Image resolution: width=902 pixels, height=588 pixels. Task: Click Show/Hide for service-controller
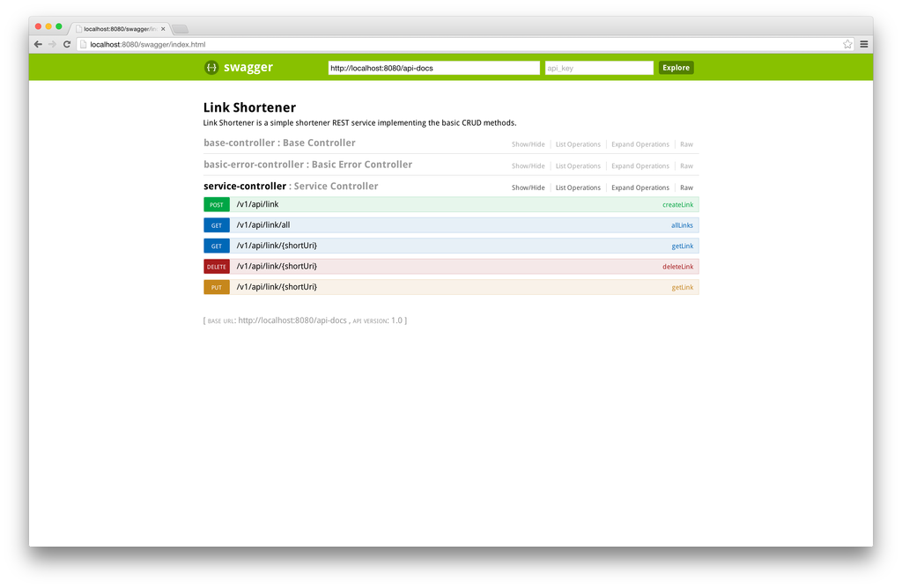click(529, 188)
